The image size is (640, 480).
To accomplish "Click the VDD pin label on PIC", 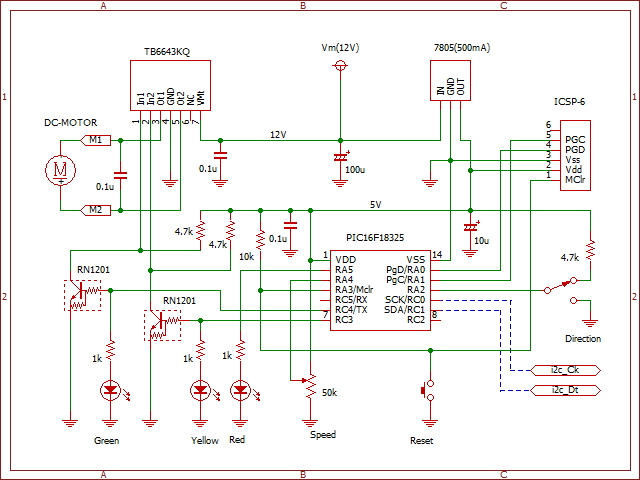I will pos(345,260).
